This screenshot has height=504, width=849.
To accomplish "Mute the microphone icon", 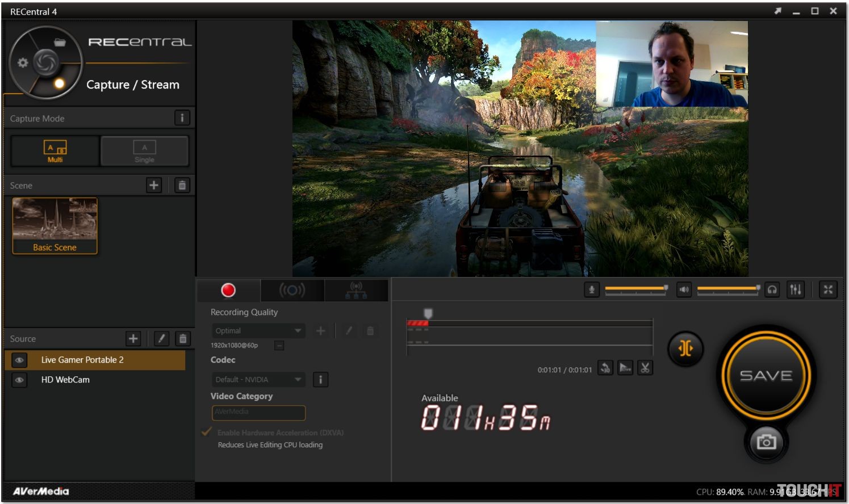I will pyautogui.click(x=591, y=290).
